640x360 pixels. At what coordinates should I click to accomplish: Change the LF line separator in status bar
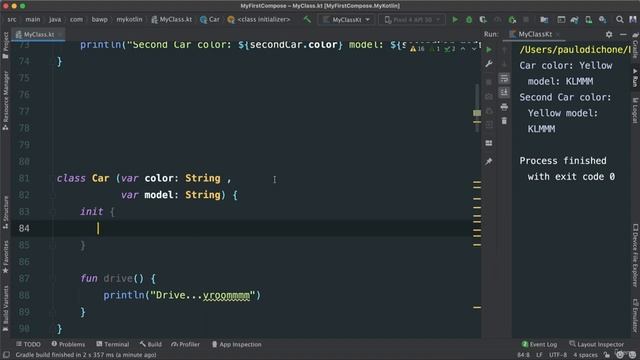(x=539, y=355)
